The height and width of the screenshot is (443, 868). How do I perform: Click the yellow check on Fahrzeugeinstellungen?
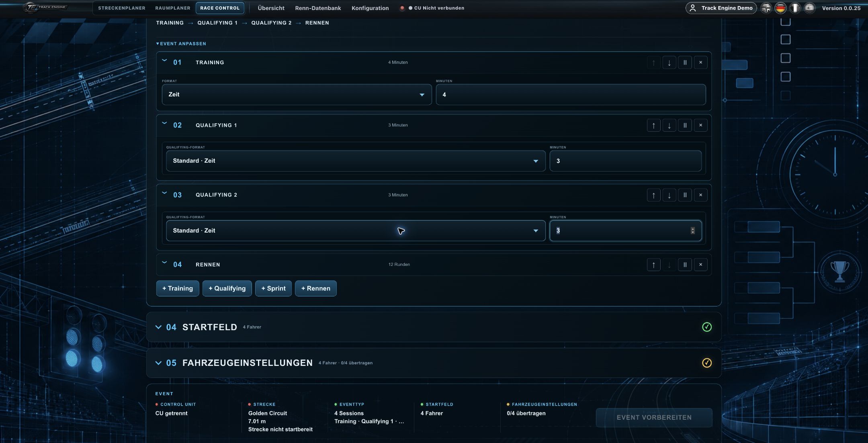[706, 363]
